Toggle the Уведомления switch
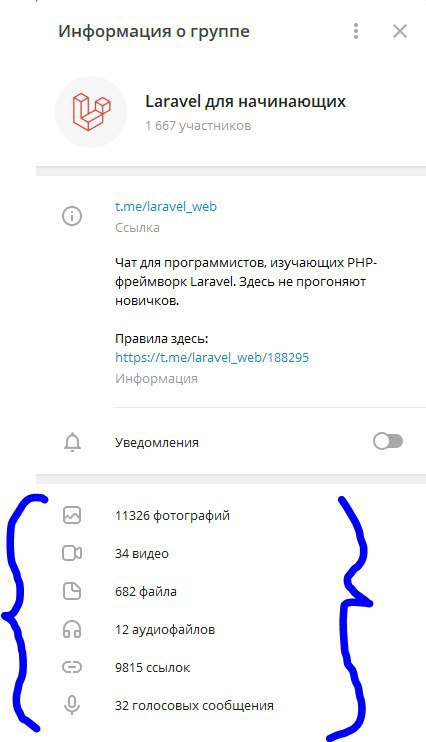This screenshot has height=742, width=426. click(388, 442)
